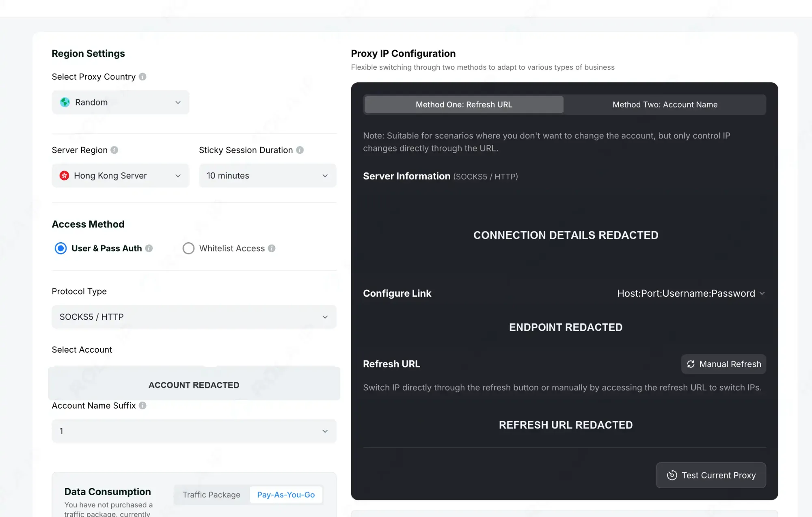The height and width of the screenshot is (517, 812).
Task: Open the Account Name Suffix dropdown showing 1
Action: pyautogui.click(x=194, y=431)
